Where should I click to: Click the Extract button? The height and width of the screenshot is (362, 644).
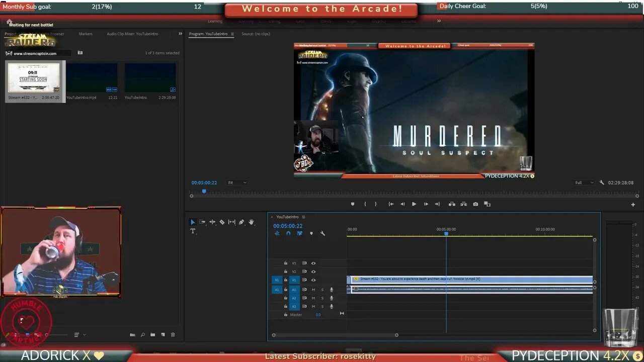click(463, 204)
